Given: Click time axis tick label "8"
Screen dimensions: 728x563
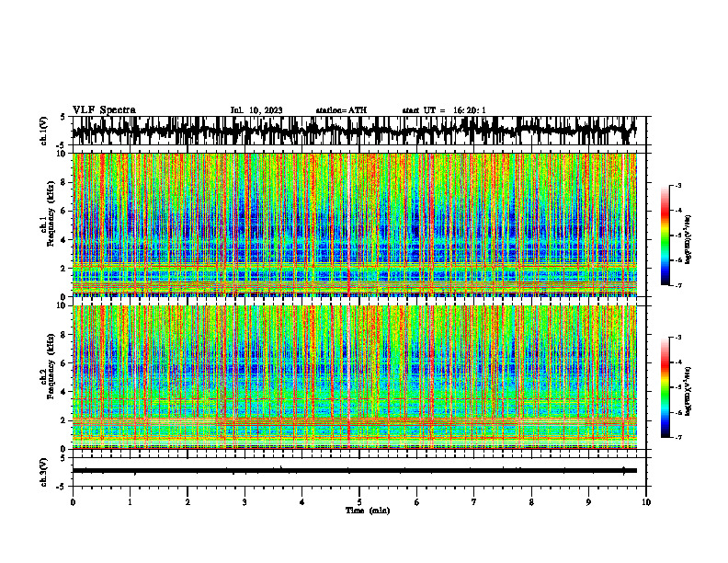Looking at the screenshot, I should 531,502.
